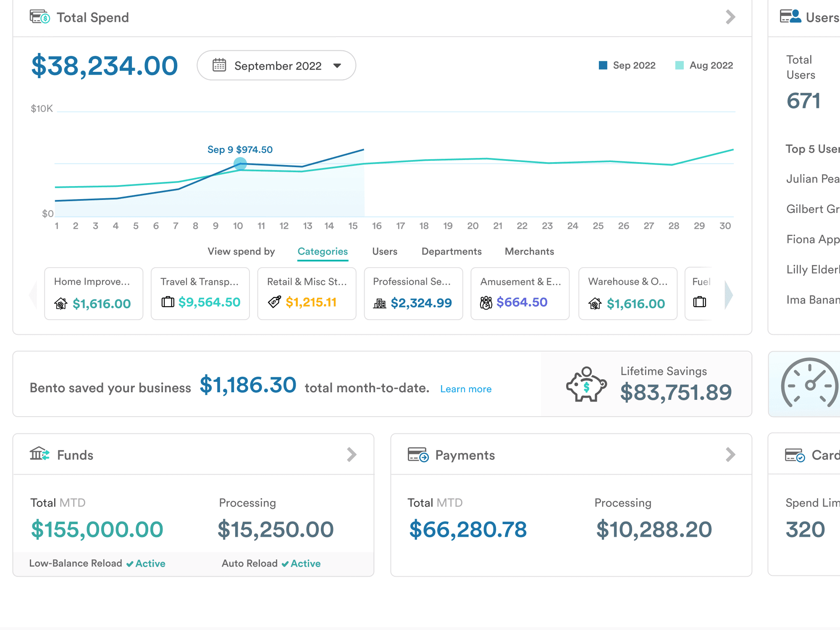Click the Learn more link
This screenshot has height=630, width=840.
click(466, 389)
